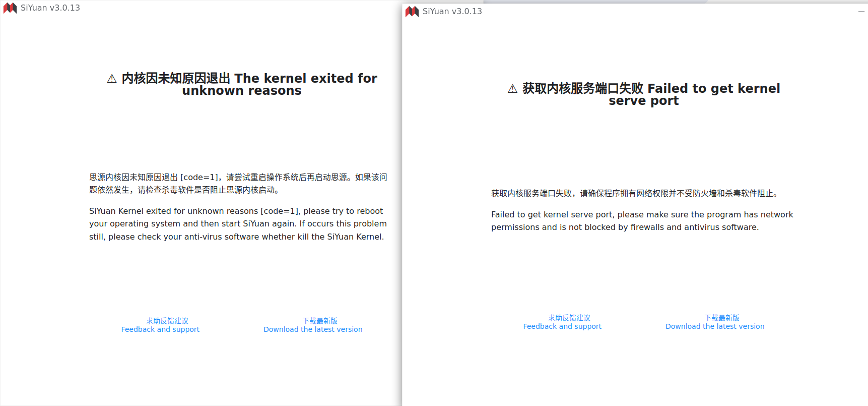Screen dimensions: 868x406
Task: Click the right window title "SiYuan v3.0.13"
Action: click(452, 12)
